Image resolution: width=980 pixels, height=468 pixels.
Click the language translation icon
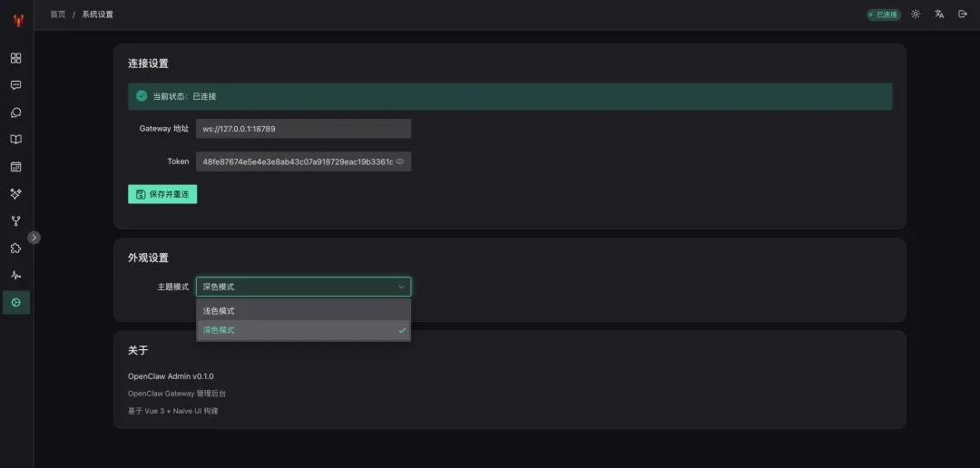tap(939, 15)
